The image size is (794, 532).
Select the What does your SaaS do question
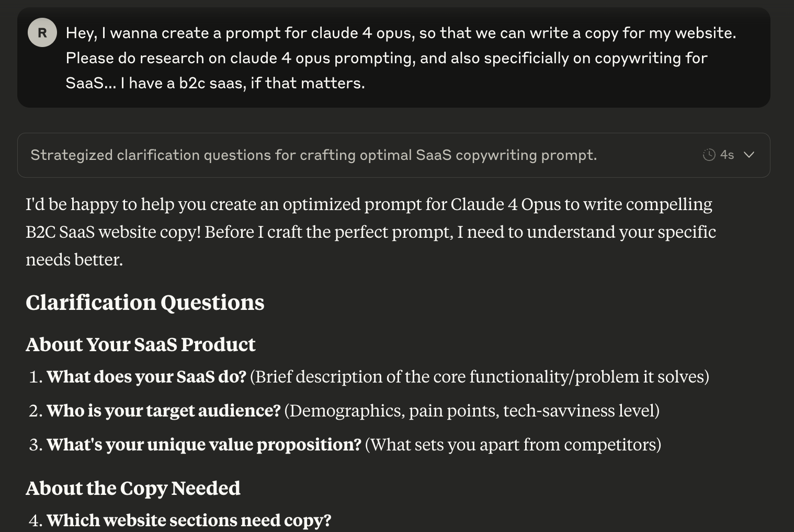point(146,377)
